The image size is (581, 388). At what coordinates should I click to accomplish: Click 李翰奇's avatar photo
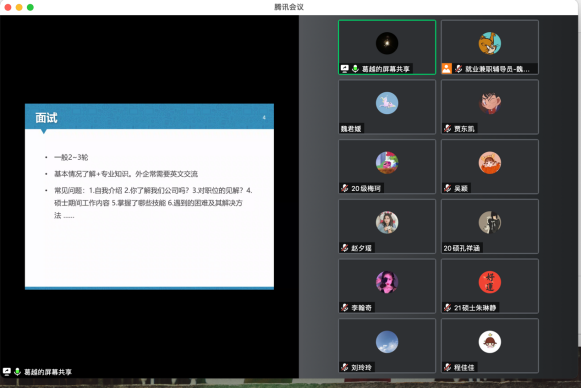tap(387, 282)
